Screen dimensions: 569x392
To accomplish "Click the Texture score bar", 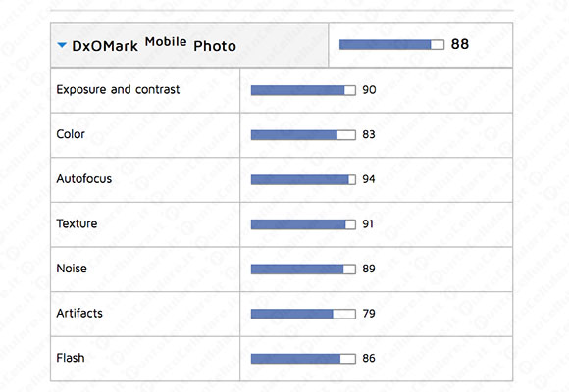I will point(303,224).
